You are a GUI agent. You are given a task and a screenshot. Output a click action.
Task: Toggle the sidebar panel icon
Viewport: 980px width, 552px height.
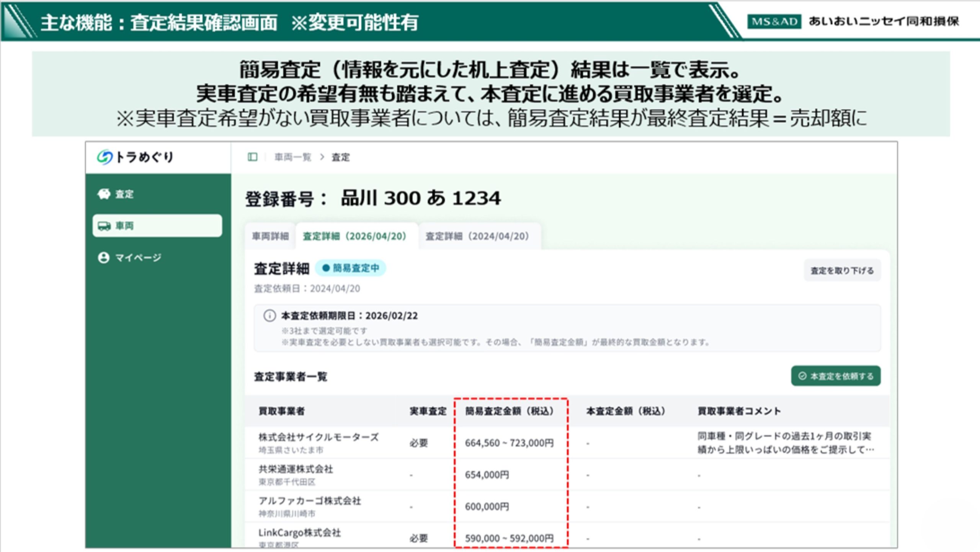(x=252, y=157)
